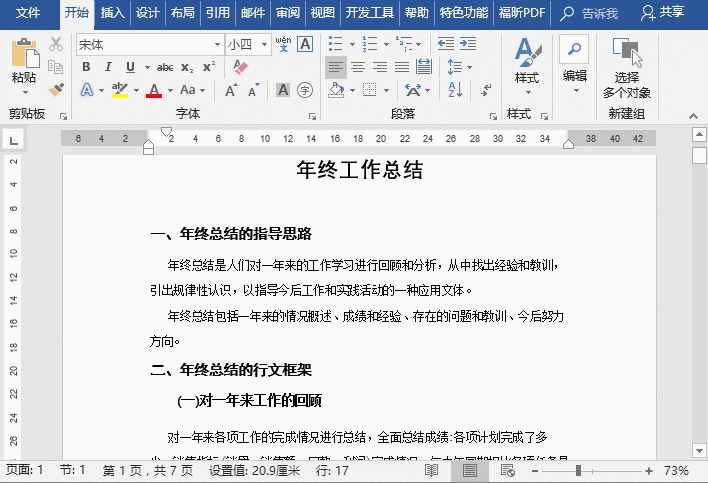Image resolution: width=708 pixels, height=483 pixels.
Task: Click the zoom slider in status bar
Action: pos(578,470)
